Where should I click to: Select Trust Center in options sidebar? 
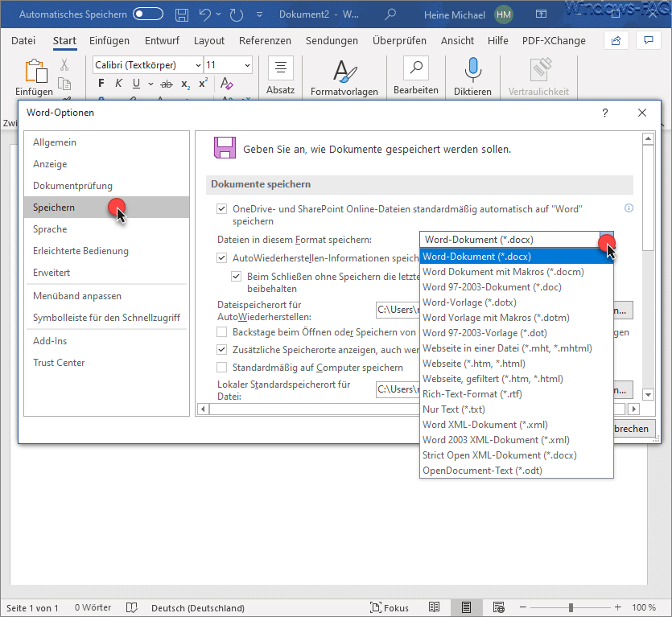coord(106,363)
